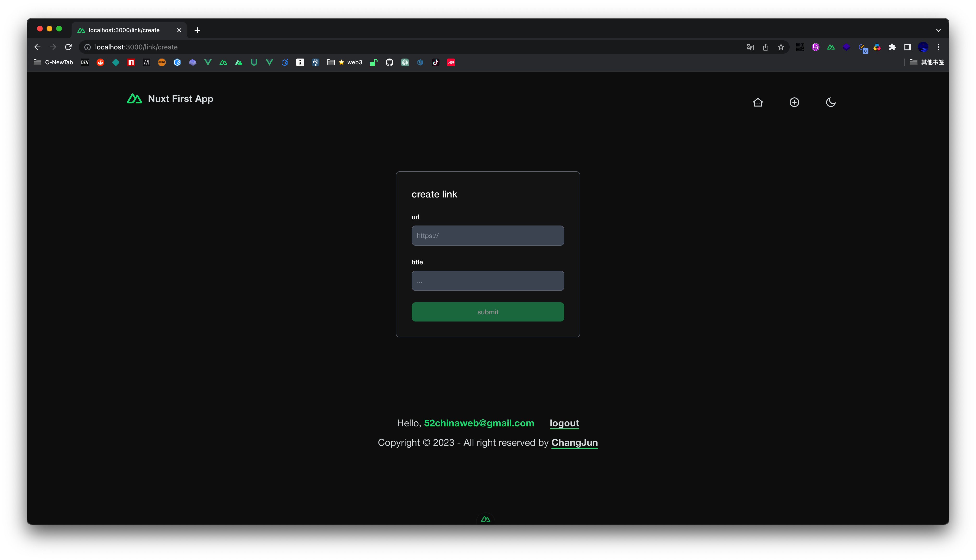
Task: Open Nuxt DevTools icon at page bottom
Action: [485, 519]
